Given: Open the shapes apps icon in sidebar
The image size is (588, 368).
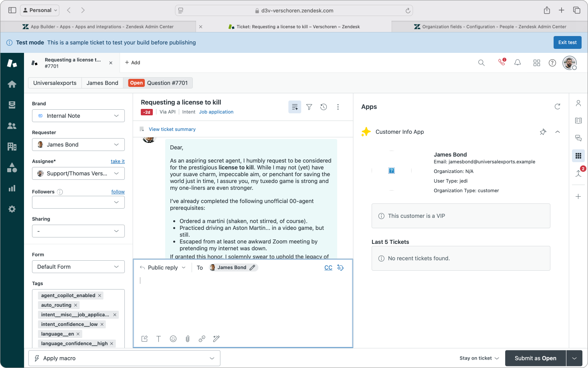Looking at the screenshot, I should click(x=12, y=167).
